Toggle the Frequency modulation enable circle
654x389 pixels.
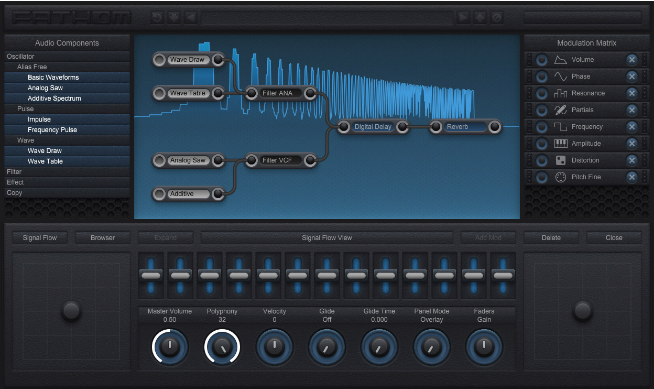[x=541, y=126]
